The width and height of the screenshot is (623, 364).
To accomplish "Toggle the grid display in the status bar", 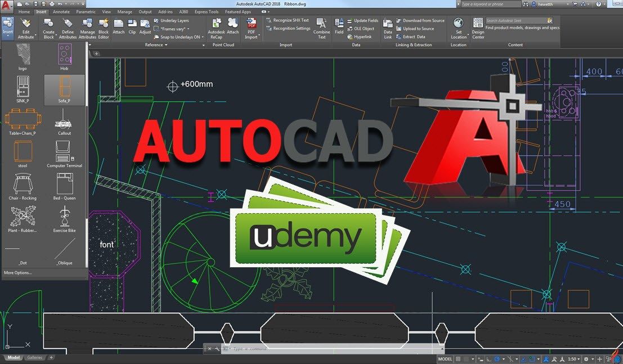I will click(x=458, y=359).
